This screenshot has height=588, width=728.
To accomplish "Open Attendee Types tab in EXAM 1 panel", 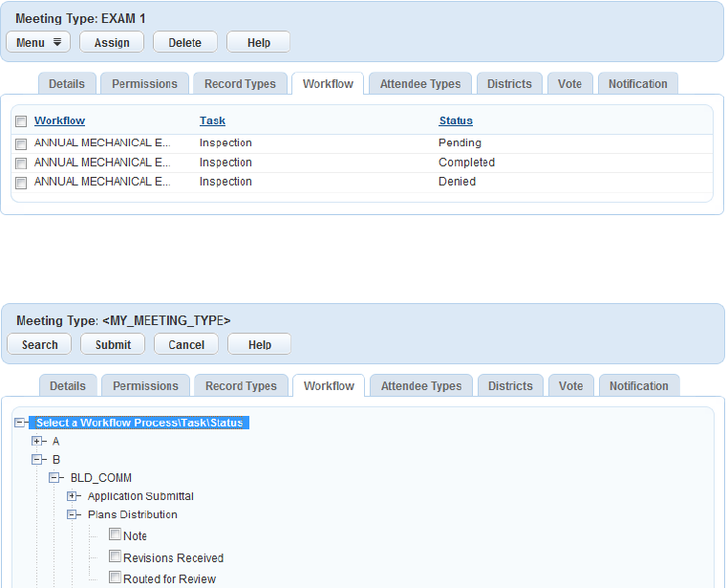I will pos(420,83).
